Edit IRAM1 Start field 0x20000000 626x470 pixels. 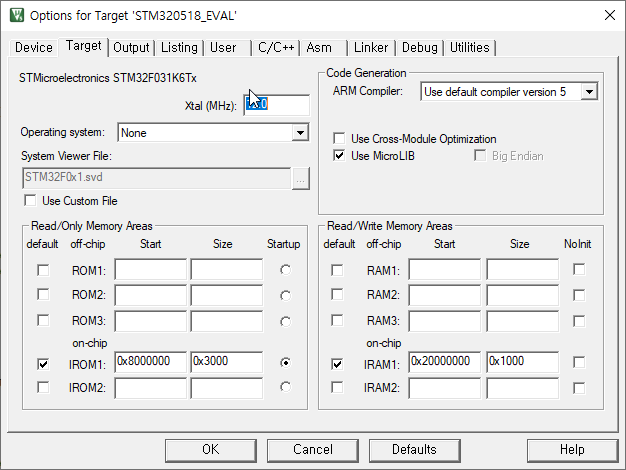pyautogui.click(x=444, y=362)
